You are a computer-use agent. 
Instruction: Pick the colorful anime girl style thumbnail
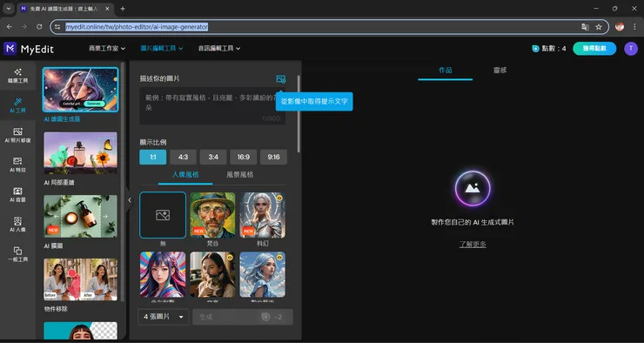pos(163,274)
